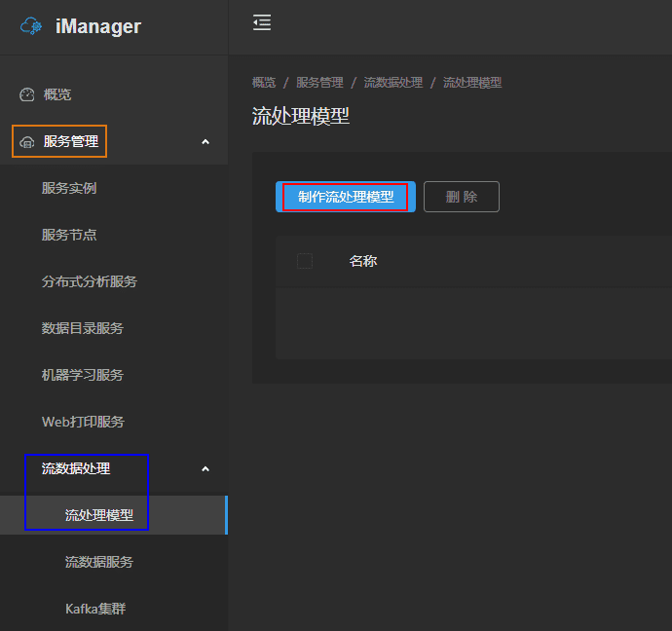Click the 制作流处理模型 button
Image resolution: width=672 pixels, height=631 pixels.
pyautogui.click(x=346, y=197)
